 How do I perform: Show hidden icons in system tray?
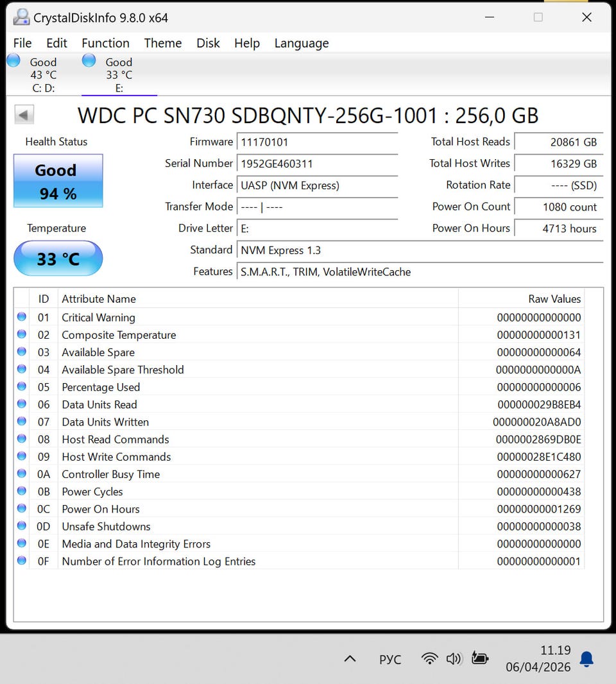click(x=350, y=659)
